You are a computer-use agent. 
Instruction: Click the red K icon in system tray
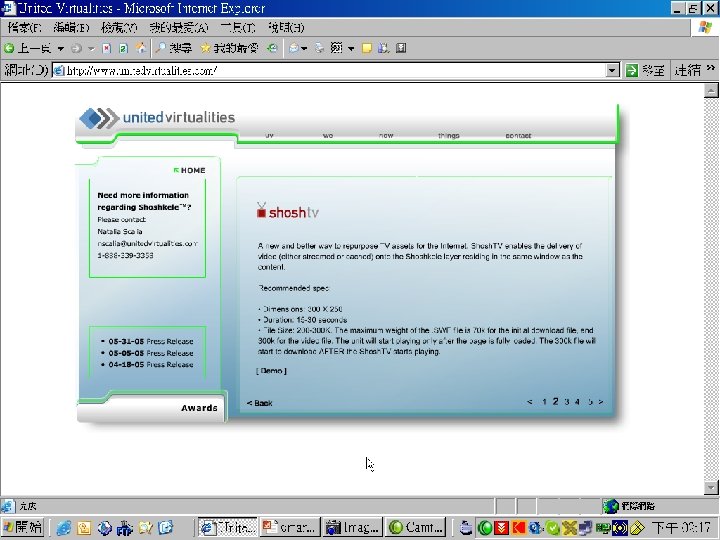click(x=519, y=528)
